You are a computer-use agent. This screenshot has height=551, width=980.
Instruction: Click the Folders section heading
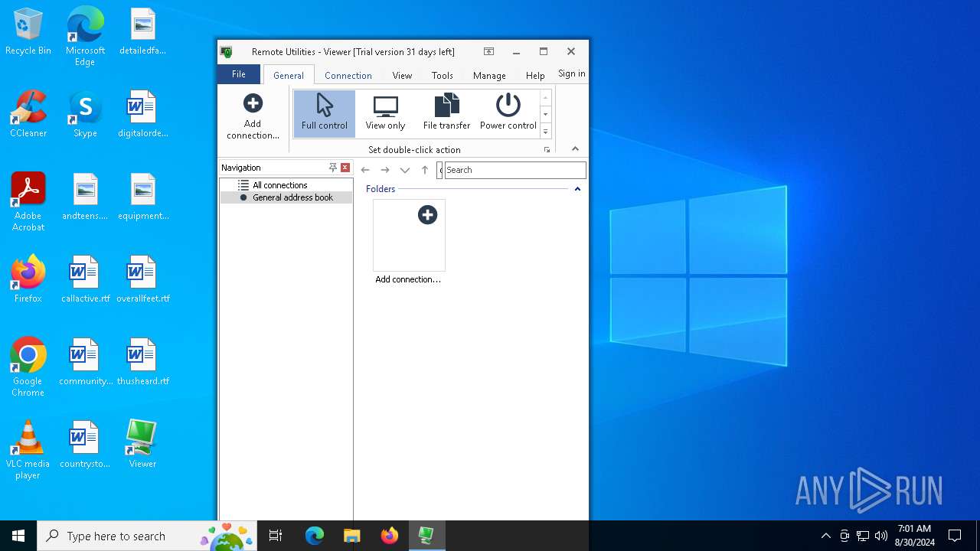point(381,189)
